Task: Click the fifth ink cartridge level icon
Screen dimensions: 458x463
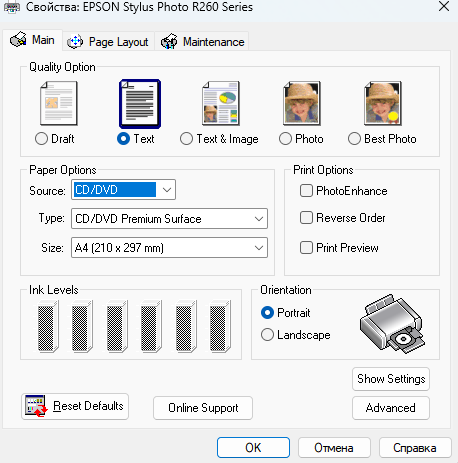Action: click(186, 326)
